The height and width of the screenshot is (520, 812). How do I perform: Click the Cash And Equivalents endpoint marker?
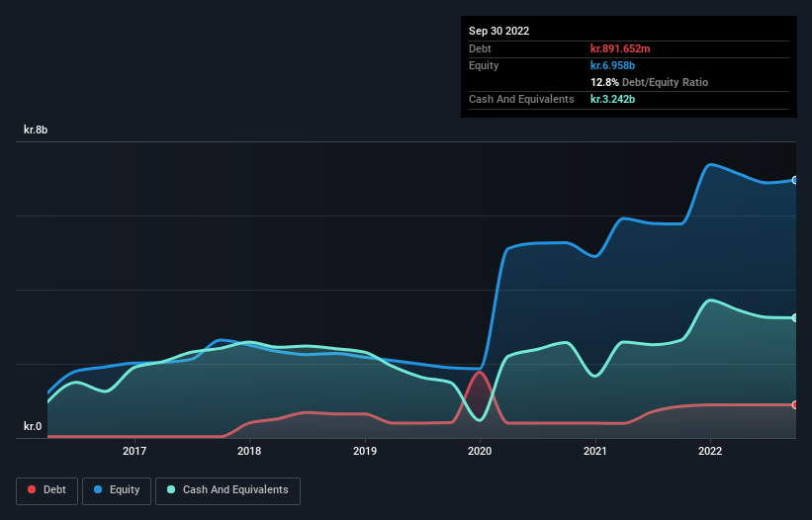[795, 317]
